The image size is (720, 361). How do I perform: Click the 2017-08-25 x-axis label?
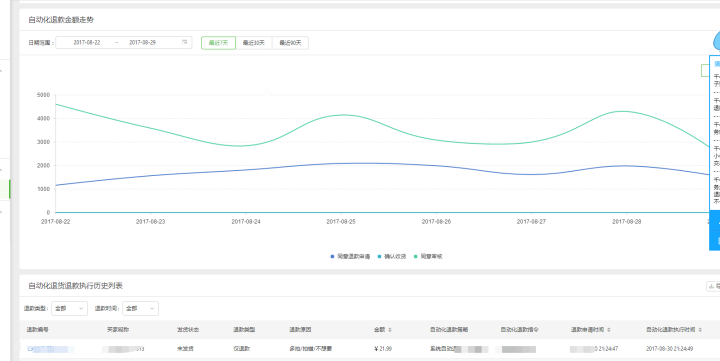click(x=341, y=222)
